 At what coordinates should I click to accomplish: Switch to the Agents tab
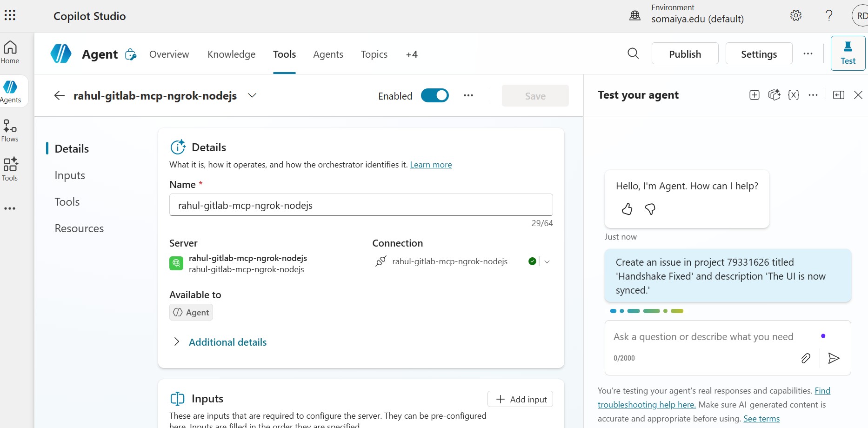328,54
